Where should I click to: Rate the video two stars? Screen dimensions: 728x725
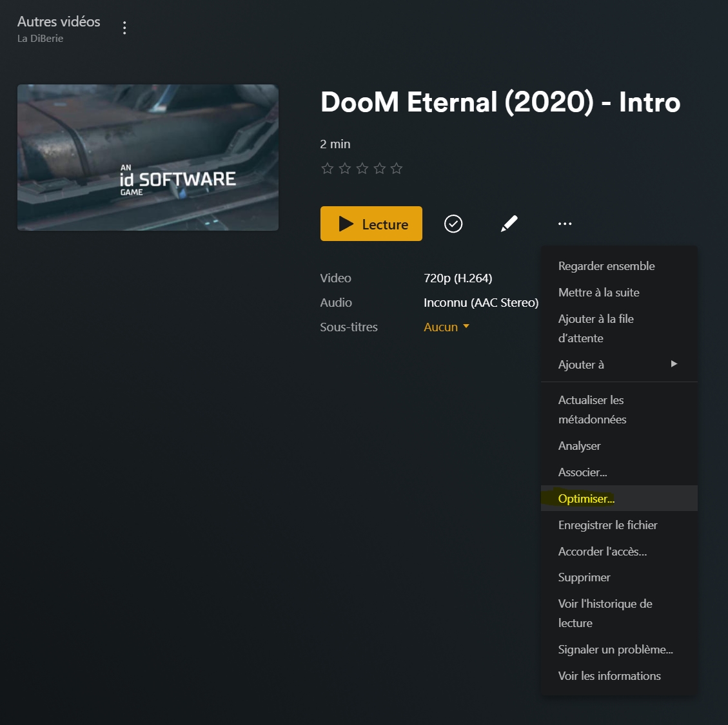344,168
